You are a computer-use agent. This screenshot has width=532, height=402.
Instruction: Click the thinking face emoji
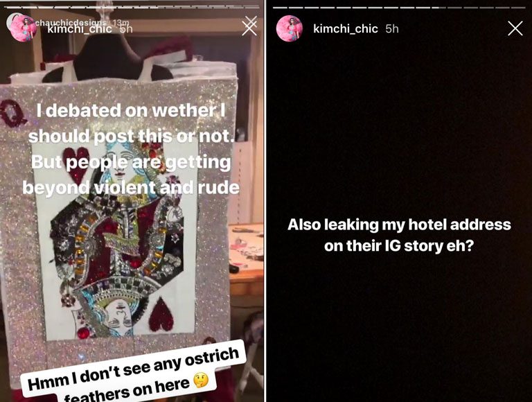202,381
